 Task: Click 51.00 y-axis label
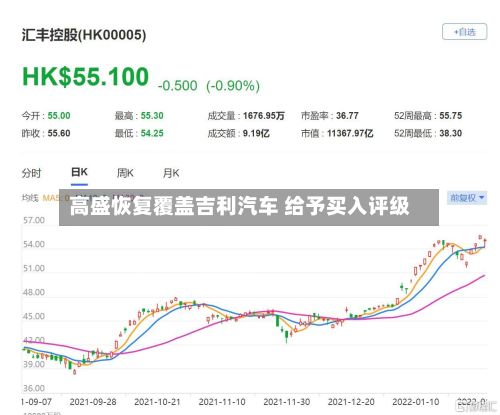coord(34,268)
